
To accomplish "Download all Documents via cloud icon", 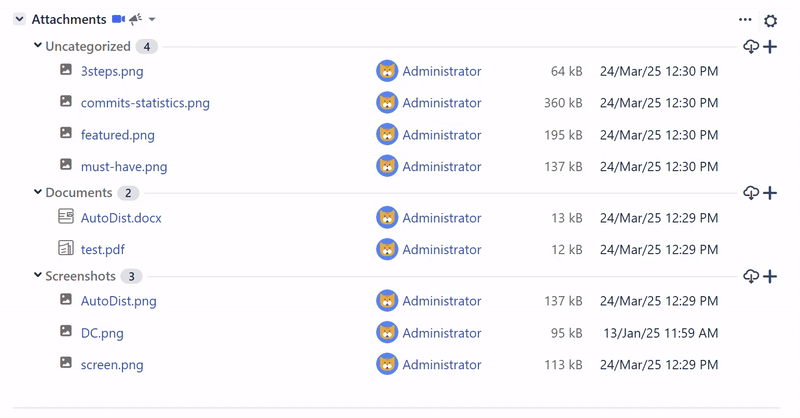I will (751, 192).
